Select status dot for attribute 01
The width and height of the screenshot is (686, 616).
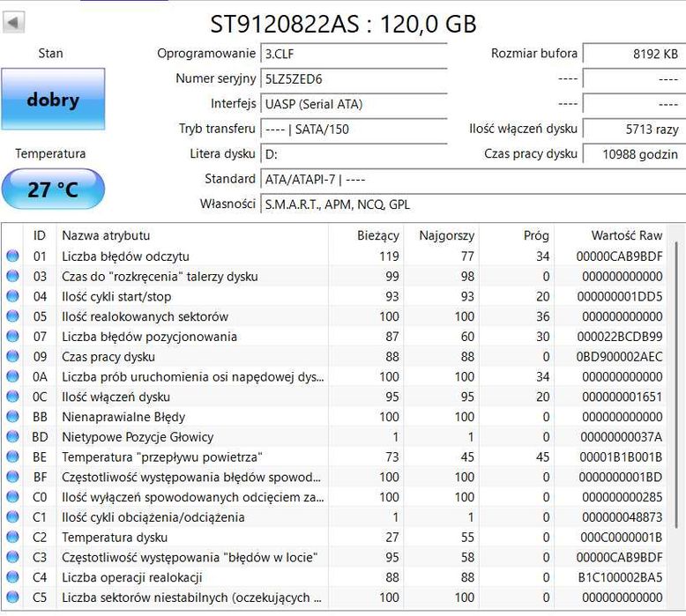point(12,256)
